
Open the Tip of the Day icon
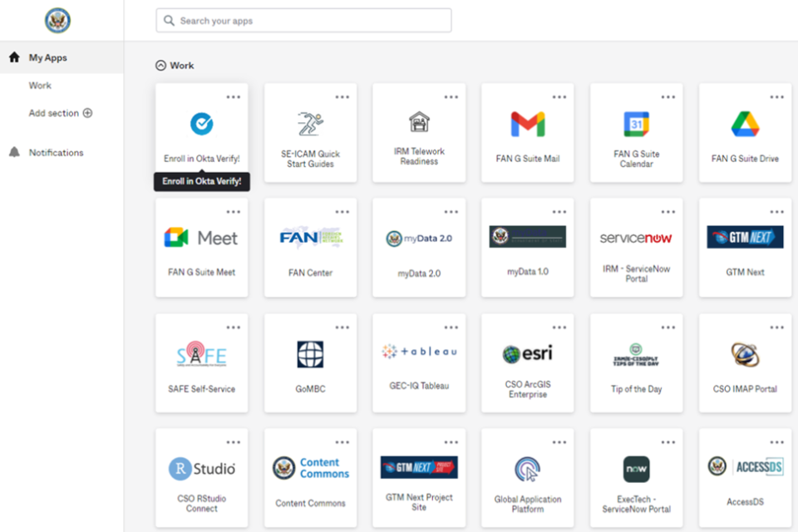point(636,354)
